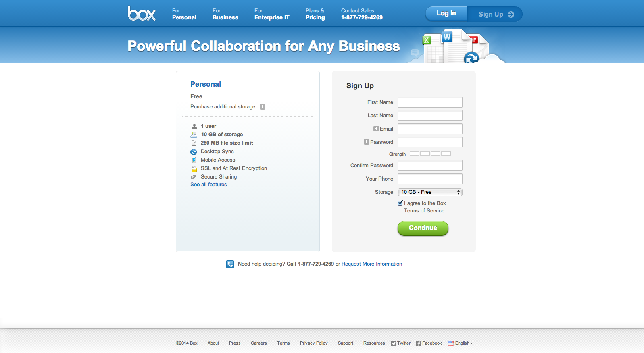Screen dimensions: 644x353
Task: Click the 10 GB of storage icon
Action: (x=194, y=135)
